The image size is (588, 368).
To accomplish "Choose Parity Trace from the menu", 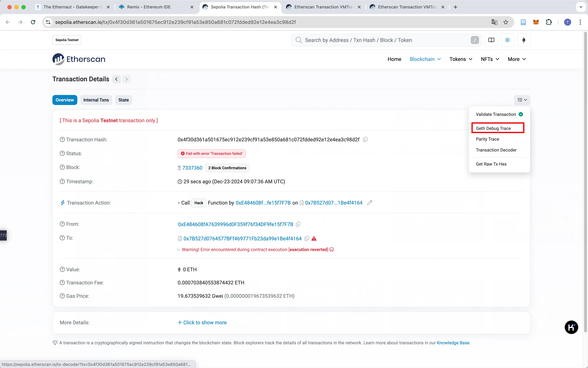I will tap(487, 139).
